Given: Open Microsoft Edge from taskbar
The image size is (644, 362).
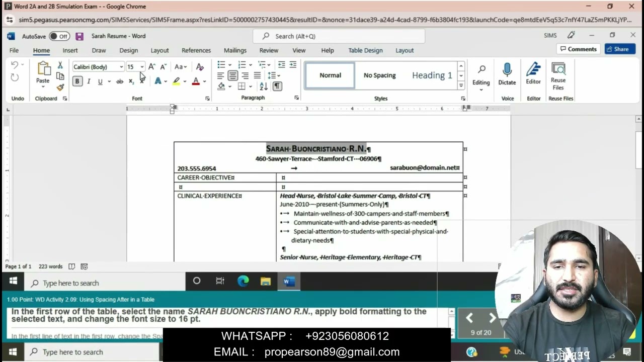Looking at the screenshot, I should click(x=243, y=282).
